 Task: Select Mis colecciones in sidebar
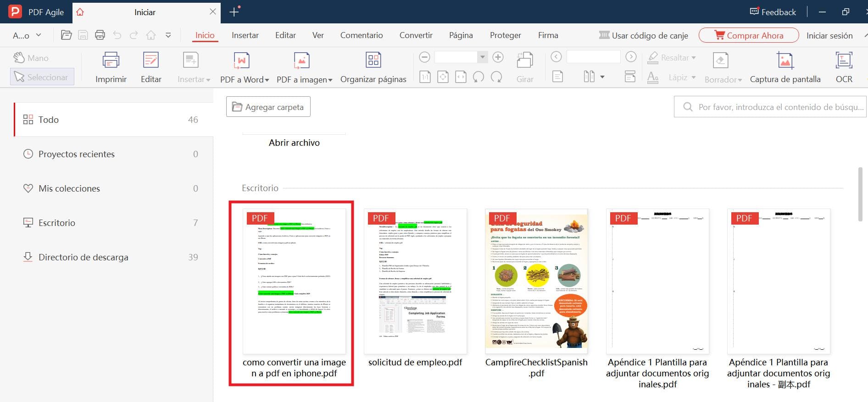113,188
